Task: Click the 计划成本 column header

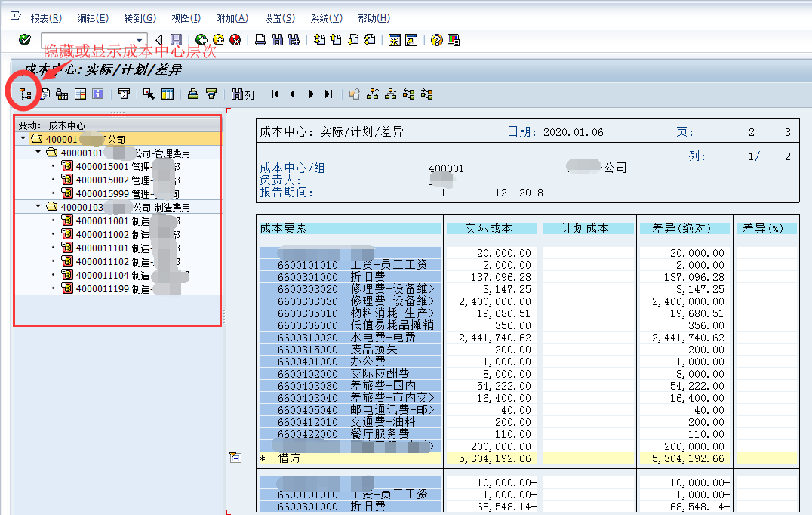Action: coord(588,229)
